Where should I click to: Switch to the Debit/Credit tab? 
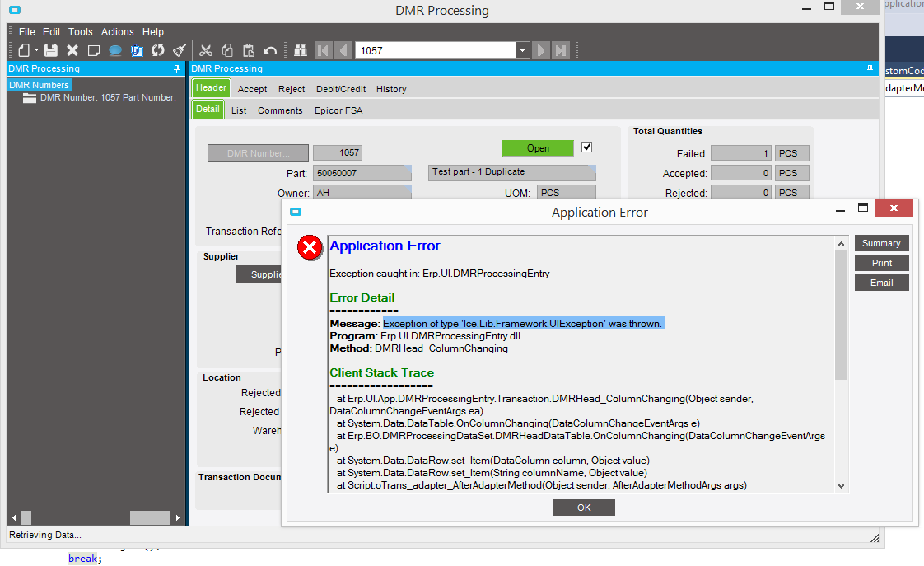point(341,89)
